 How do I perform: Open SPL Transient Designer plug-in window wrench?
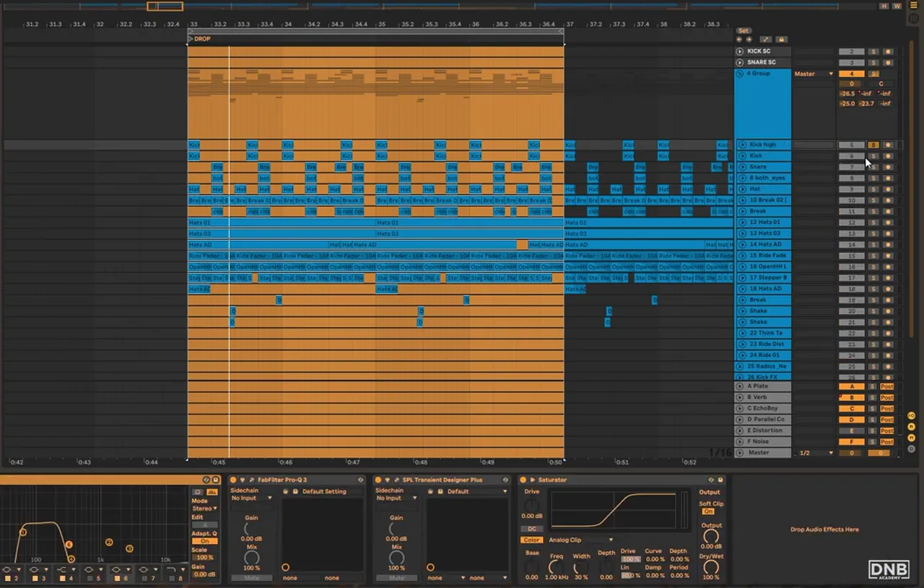pyautogui.click(x=396, y=480)
